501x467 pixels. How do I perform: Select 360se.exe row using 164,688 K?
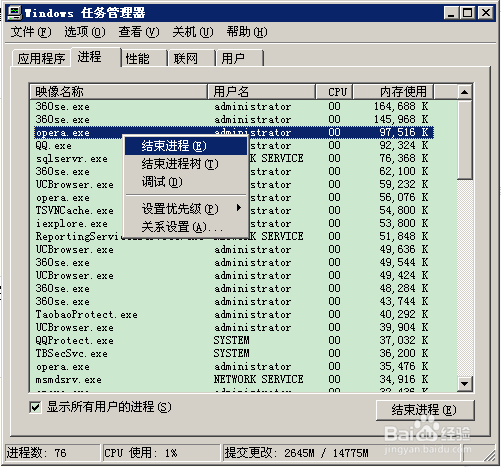(x=234, y=107)
